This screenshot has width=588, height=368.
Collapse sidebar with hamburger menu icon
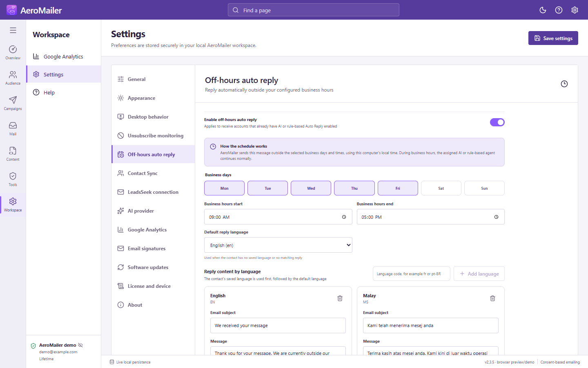coord(13,30)
